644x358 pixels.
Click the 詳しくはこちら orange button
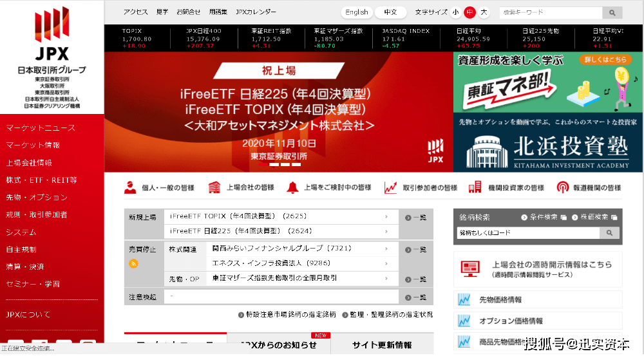pos(605,59)
